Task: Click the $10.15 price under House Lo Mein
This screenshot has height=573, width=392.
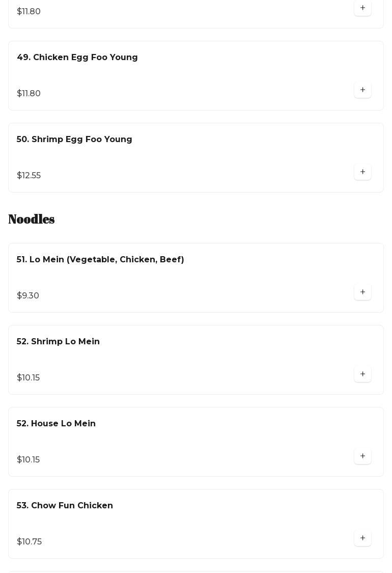Action: tap(28, 460)
